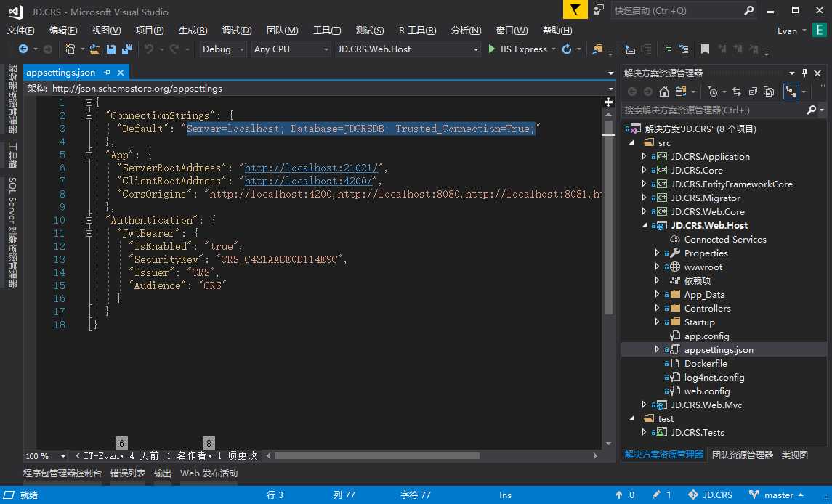
Task: Select log4net.config in Solution Explorer
Action: [x=714, y=377]
